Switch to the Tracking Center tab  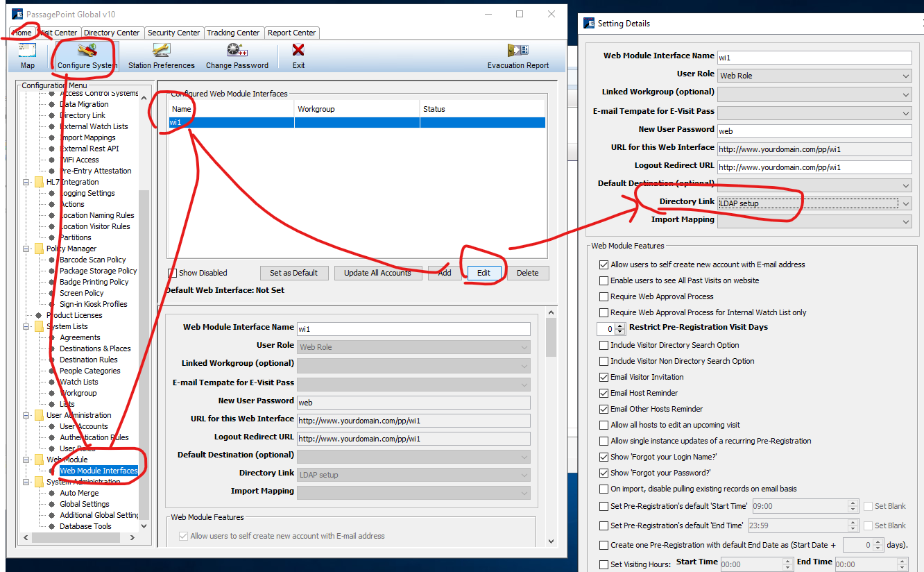[x=234, y=33]
